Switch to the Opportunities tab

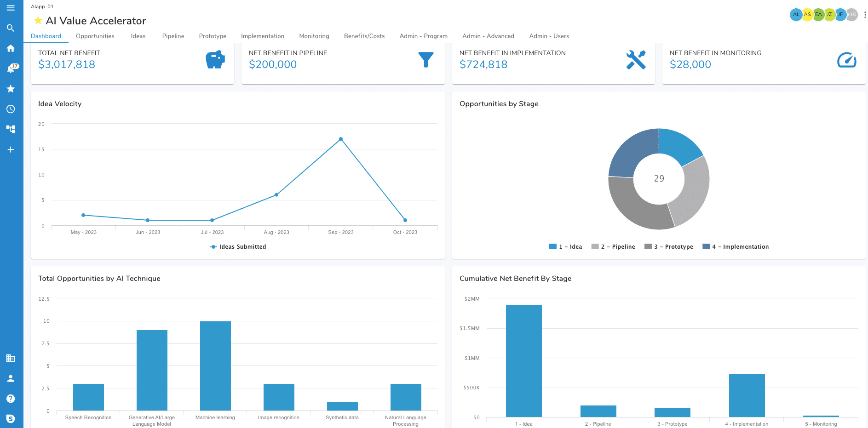point(95,36)
